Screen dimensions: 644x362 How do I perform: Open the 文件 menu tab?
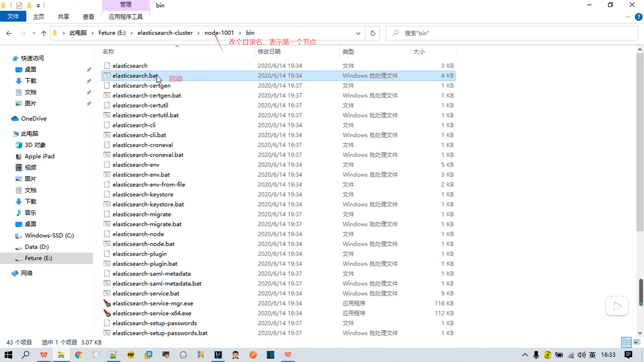point(13,16)
